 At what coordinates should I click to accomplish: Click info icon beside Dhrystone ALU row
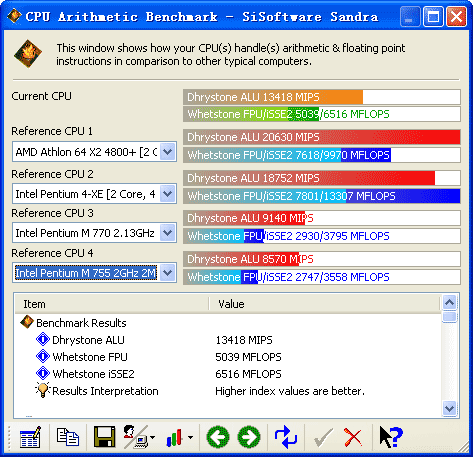point(43,340)
